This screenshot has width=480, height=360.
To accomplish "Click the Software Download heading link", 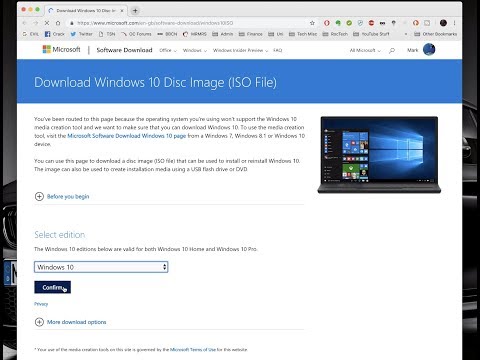I will [124, 50].
